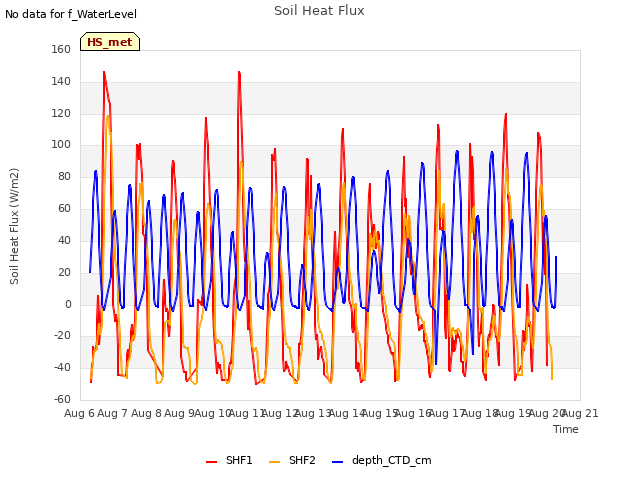Click the 'Time' x-axis label
640x480 pixels.
tap(566, 429)
